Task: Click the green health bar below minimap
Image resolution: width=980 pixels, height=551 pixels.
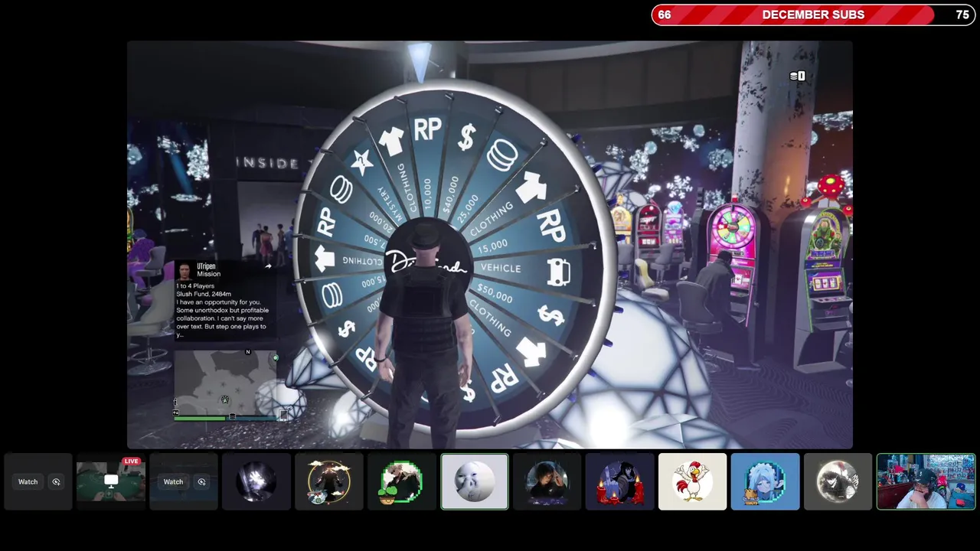Action: [201, 418]
